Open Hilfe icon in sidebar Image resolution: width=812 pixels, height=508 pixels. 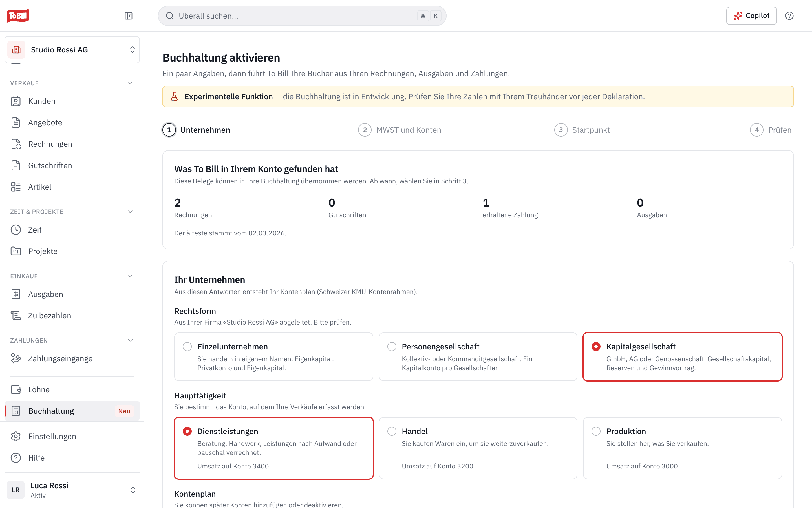16,458
